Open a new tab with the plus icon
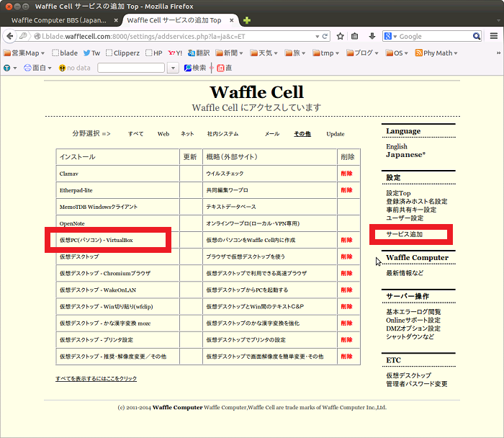Image resolution: width=504 pixels, height=438 pixels. click(247, 21)
